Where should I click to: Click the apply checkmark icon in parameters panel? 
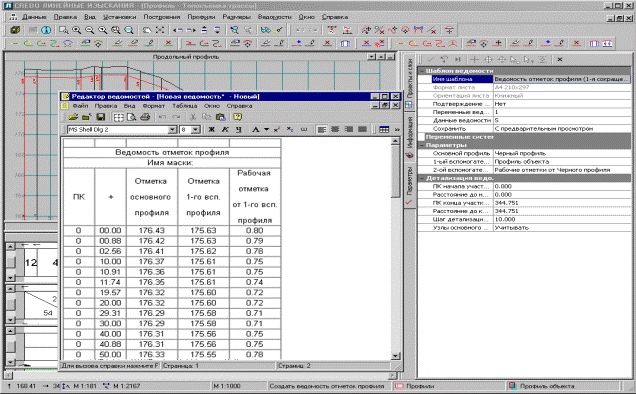coord(430,60)
